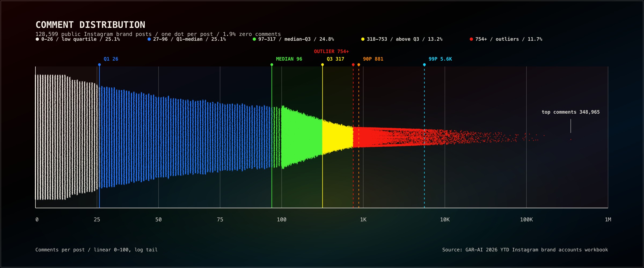644x268 pixels.
Task: Click the yellow Q3 marker dot
Action: click(x=323, y=65)
